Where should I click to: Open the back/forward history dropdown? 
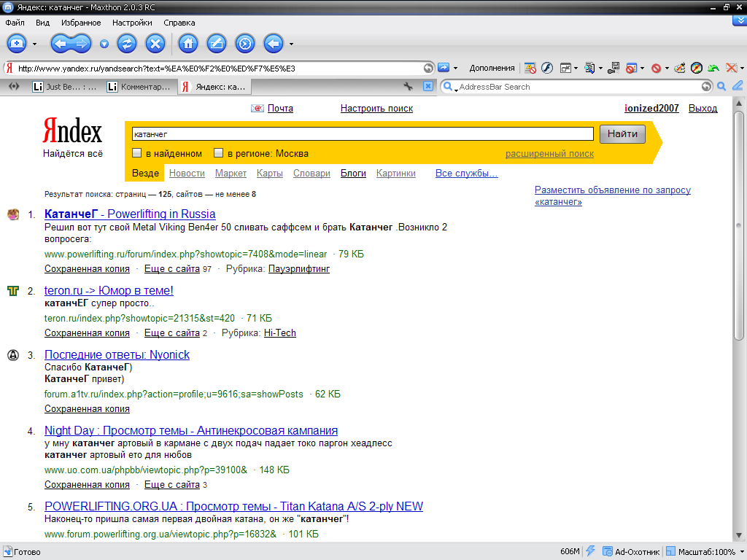(x=104, y=44)
